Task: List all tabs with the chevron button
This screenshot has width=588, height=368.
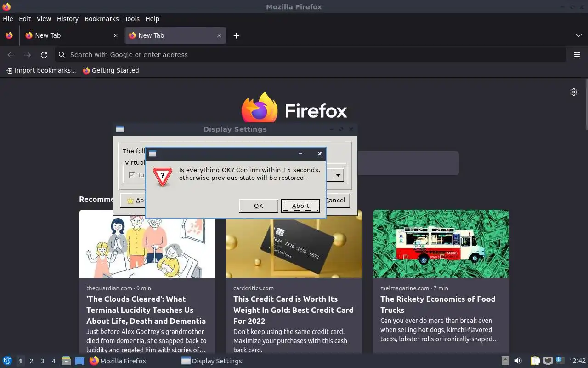Action: point(579,35)
